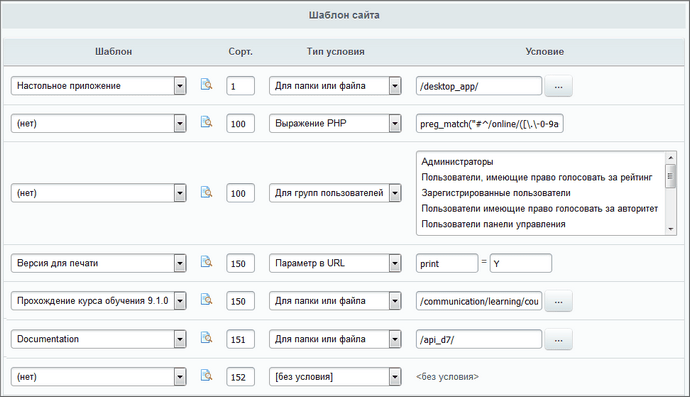Preview the Версия для печати template

[x=206, y=262]
